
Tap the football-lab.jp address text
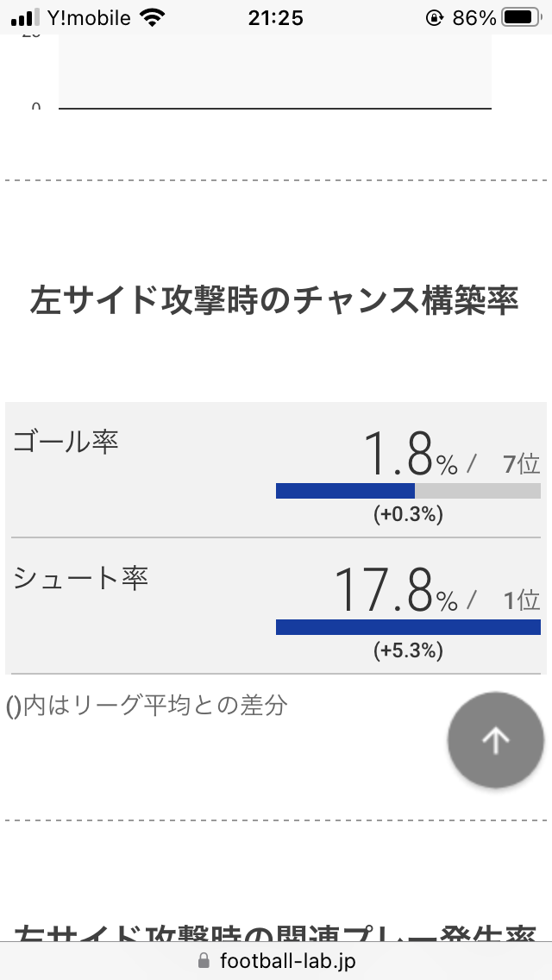tap(287, 960)
